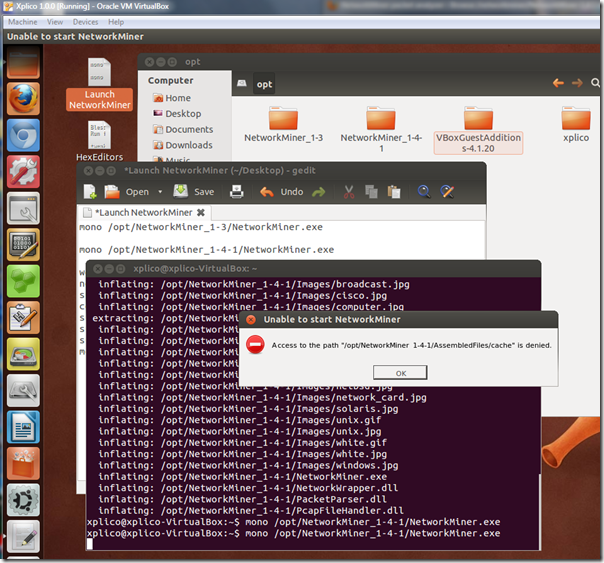The image size is (604, 563).
Task: Click the Cut scissors icon in gedit
Action: [349, 191]
